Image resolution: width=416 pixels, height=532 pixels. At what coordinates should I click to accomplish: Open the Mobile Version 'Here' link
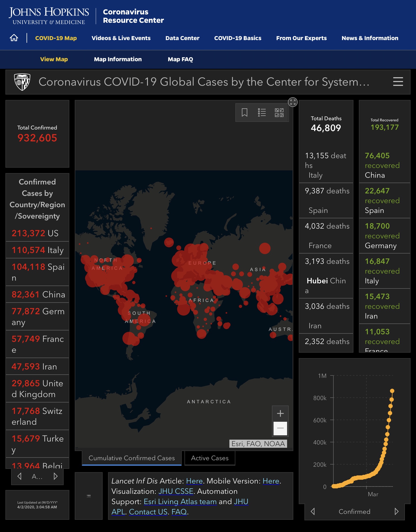271,481
